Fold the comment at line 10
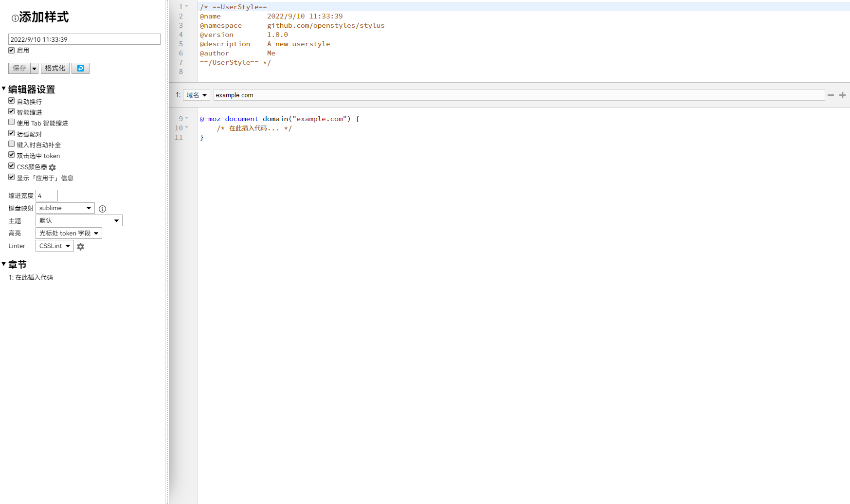Viewport: 850px width, 504px height. 187,127
